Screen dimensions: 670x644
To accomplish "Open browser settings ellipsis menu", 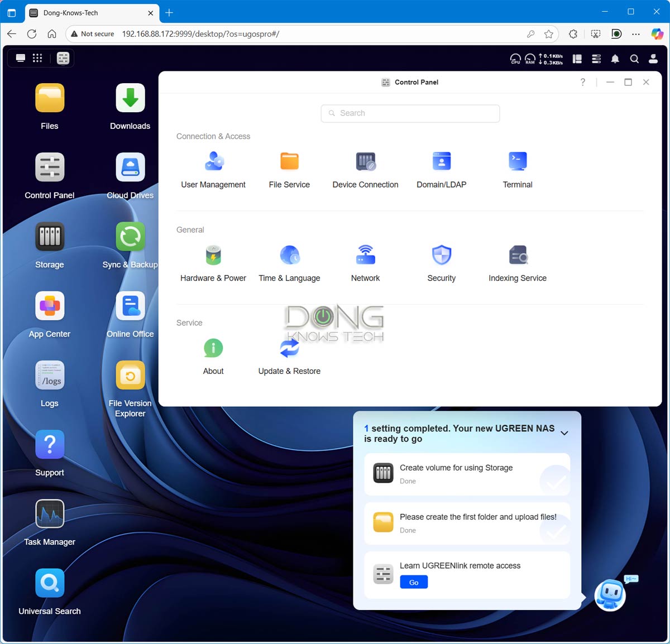I will [x=636, y=34].
